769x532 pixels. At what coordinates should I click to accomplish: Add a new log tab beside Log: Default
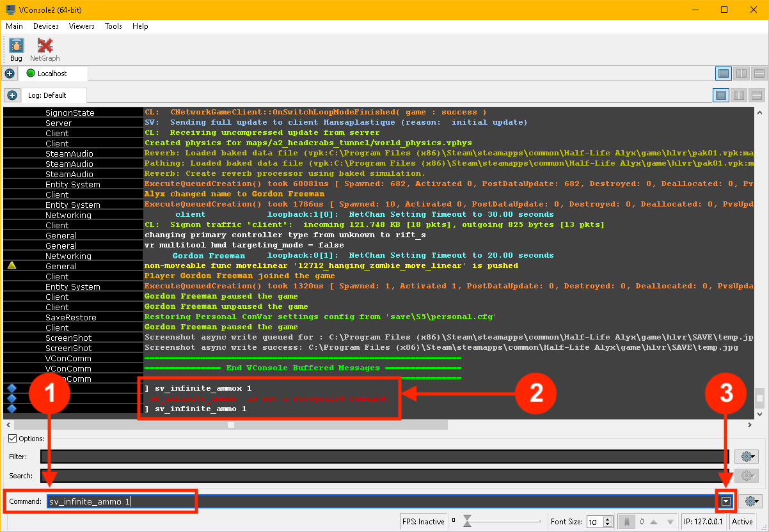[12, 95]
